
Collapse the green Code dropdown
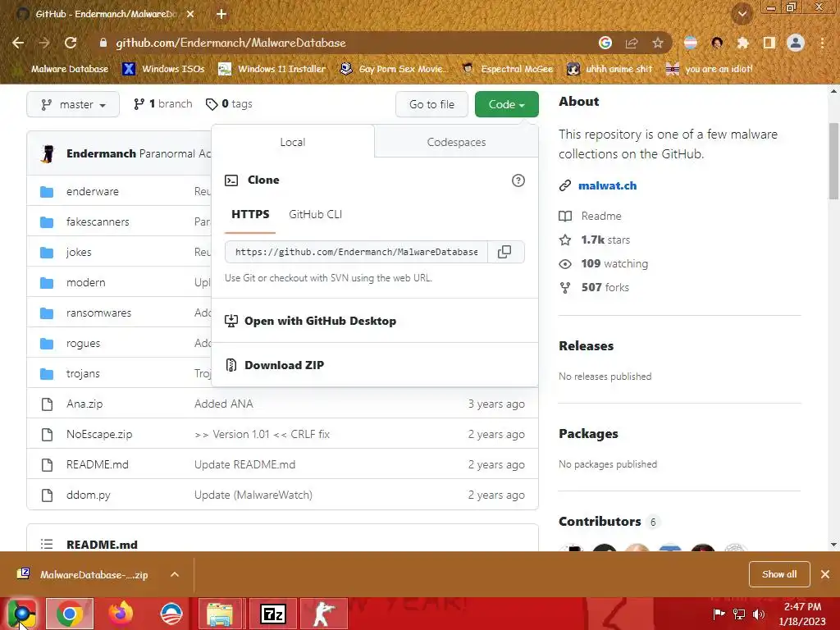pyautogui.click(x=506, y=104)
